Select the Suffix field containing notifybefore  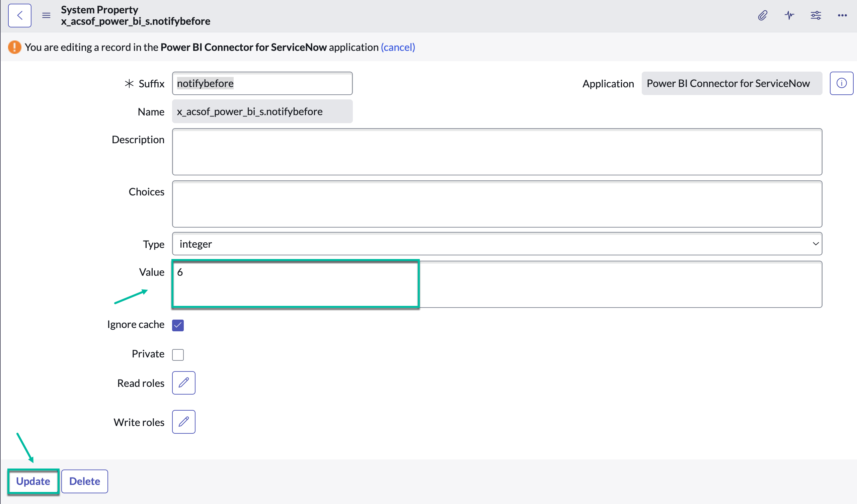(262, 83)
